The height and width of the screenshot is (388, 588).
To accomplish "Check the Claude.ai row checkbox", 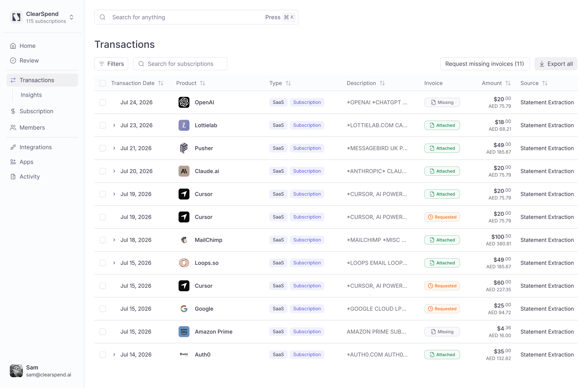I will 103,171.
